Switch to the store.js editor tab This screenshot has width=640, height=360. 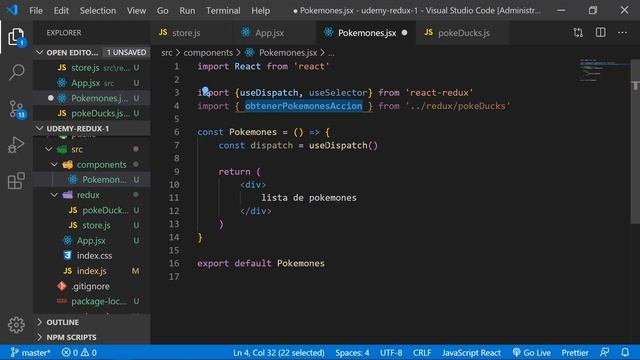(x=191, y=33)
